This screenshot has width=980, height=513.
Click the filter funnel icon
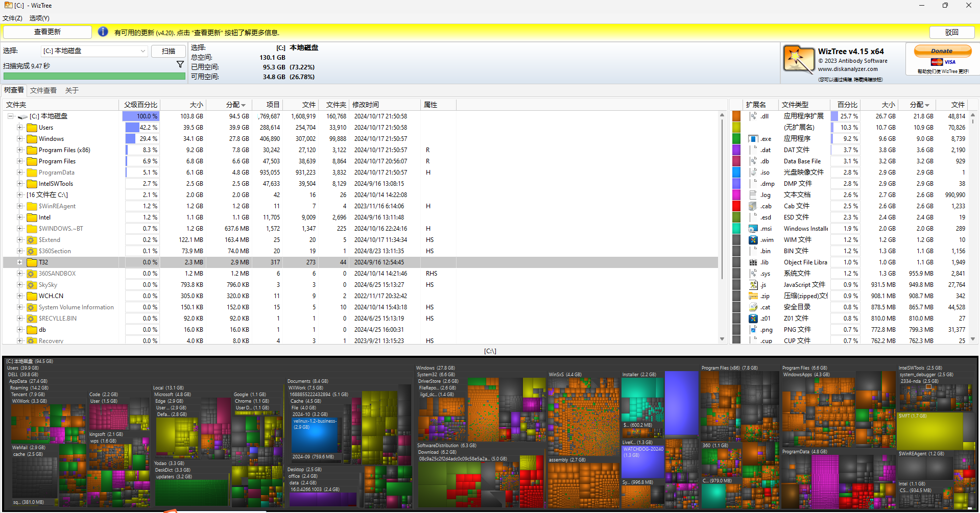click(180, 64)
